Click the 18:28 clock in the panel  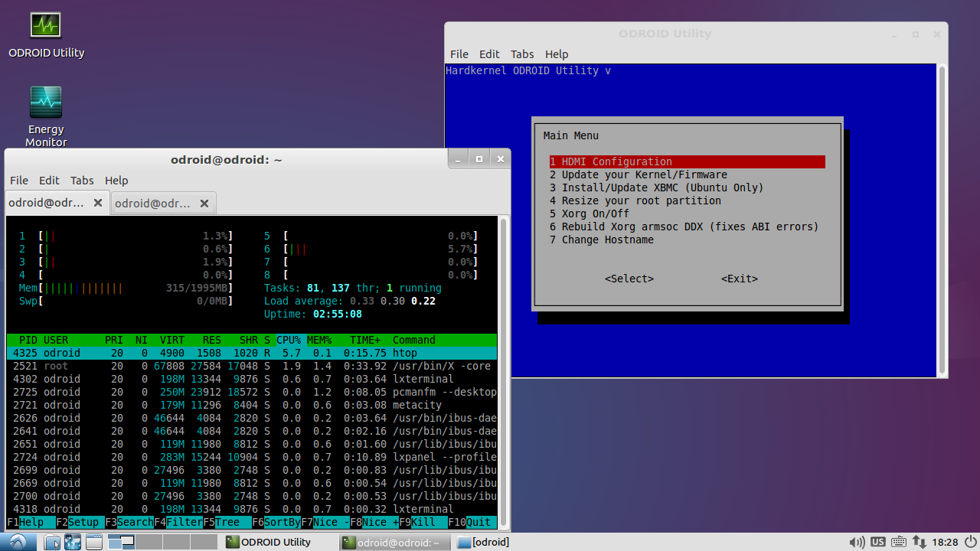click(x=945, y=542)
